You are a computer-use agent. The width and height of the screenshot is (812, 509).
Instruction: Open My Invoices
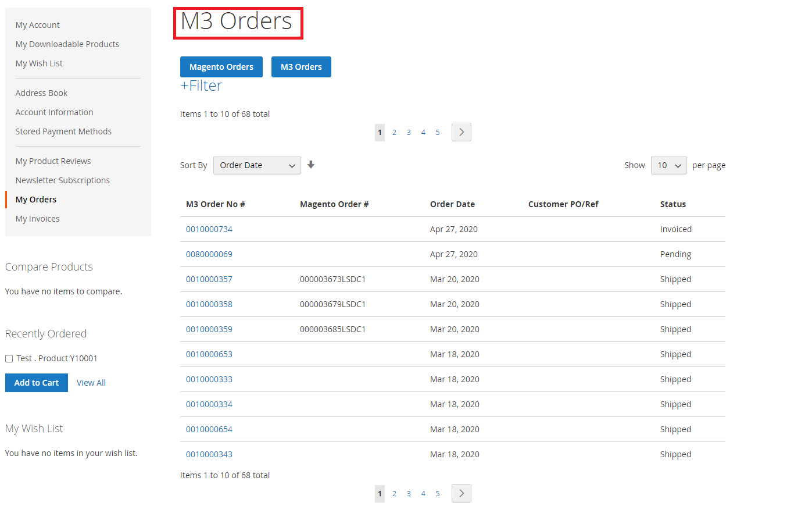[x=38, y=219]
